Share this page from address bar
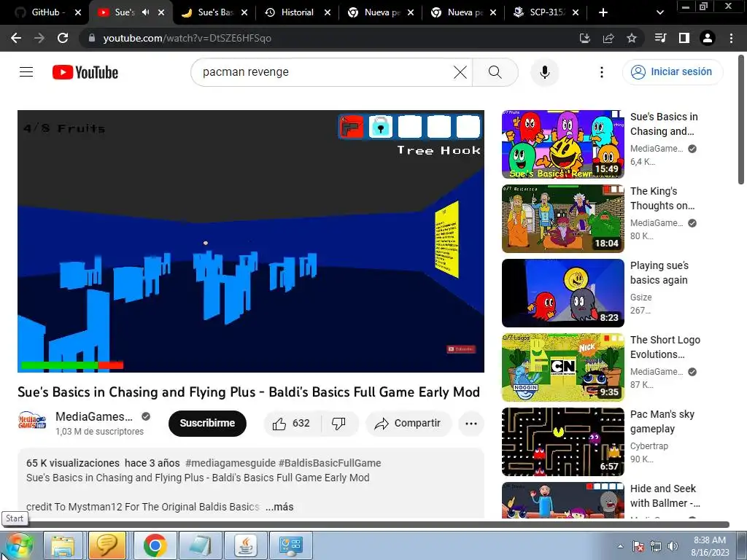The width and height of the screenshot is (747, 560). (x=608, y=38)
